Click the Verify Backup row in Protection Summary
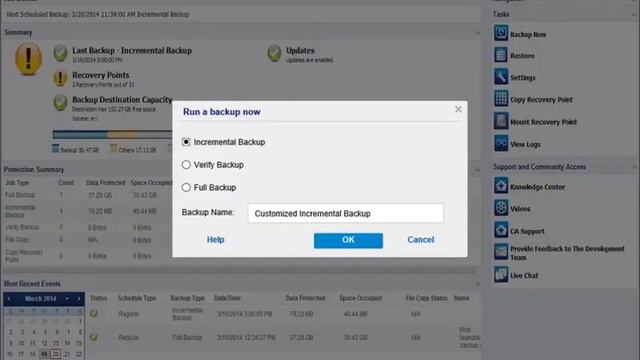 pos(87,227)
